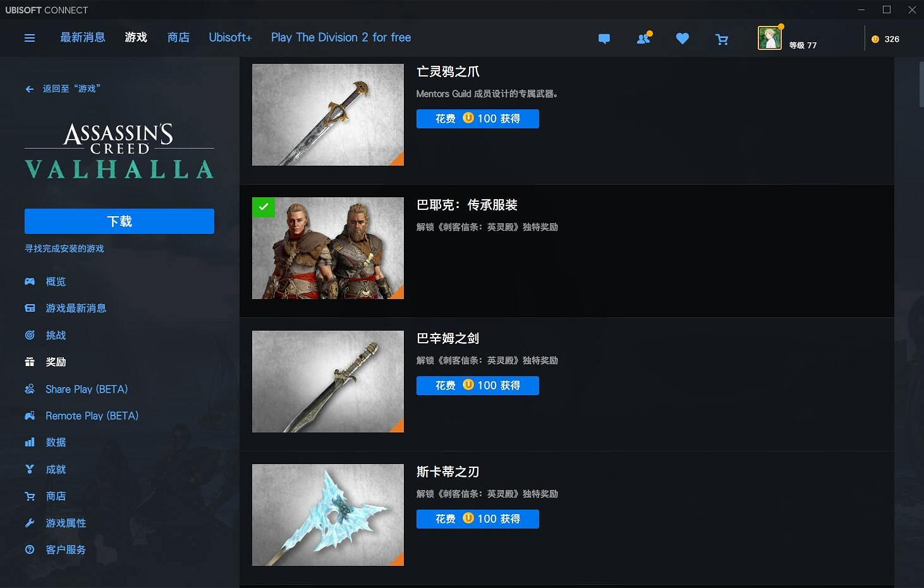Viewport: 924px width, 588px height.
Task: Open the friends list icon
Action: tap(643, 39)
